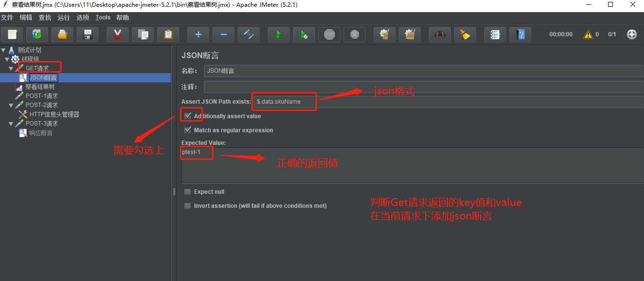The width and height of the screenshot is (644, 281).
Task: Click the Clear All results icon
Action: (410, 34)
